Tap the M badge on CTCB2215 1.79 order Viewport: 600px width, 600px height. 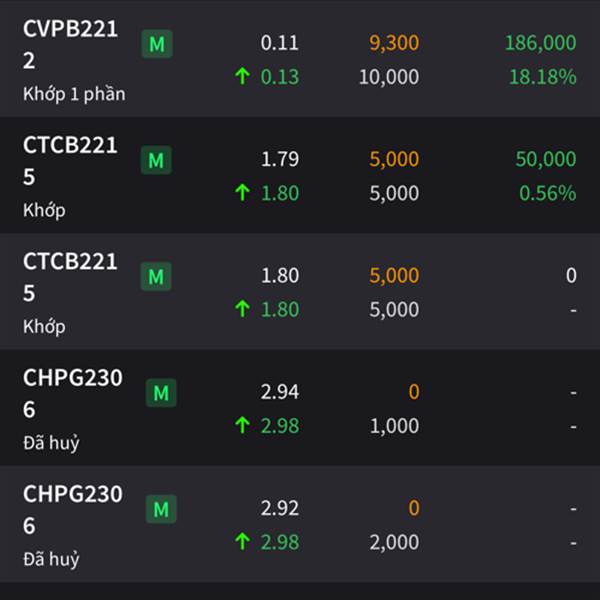[x=156, y=160]
